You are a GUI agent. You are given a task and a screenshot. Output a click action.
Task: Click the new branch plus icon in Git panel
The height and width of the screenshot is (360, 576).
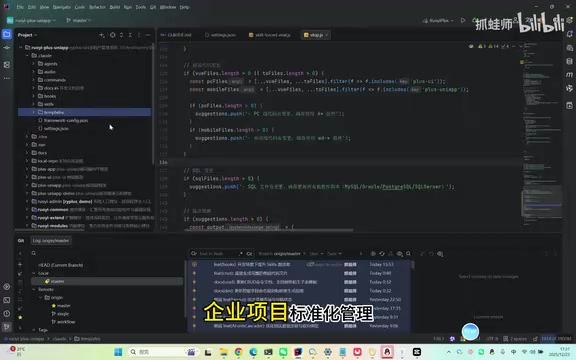[x=20, y=264]
